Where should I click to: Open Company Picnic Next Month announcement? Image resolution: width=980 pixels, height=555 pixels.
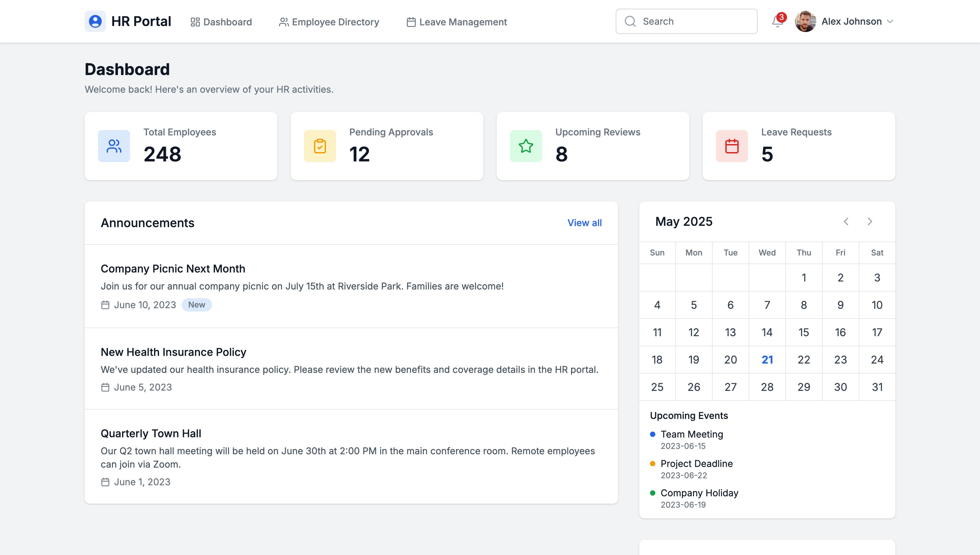173,269
